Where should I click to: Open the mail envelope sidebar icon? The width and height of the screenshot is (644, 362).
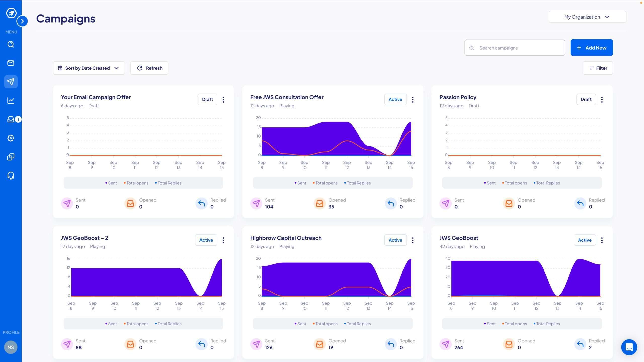[11, 63]
